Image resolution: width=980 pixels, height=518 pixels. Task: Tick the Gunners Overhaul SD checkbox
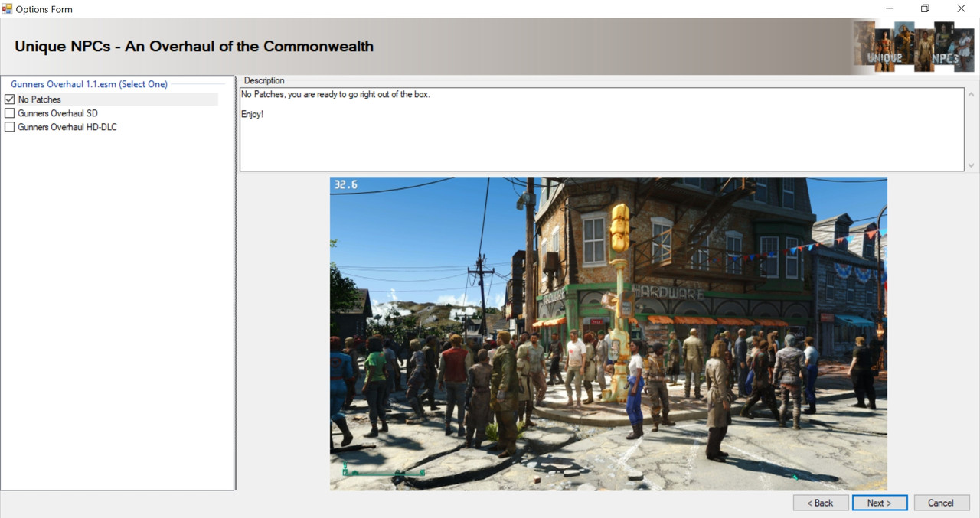pos(10,113)
